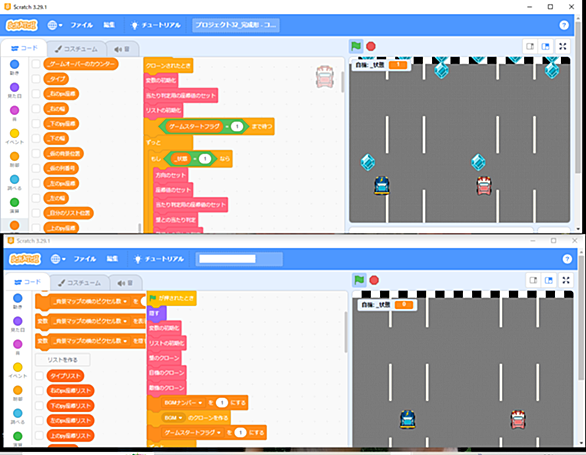Image resolution: width=586 pixels, height=455 pixels.
Task: Enter full screen stage mode in lower window
Action: (x=566, y=280)
